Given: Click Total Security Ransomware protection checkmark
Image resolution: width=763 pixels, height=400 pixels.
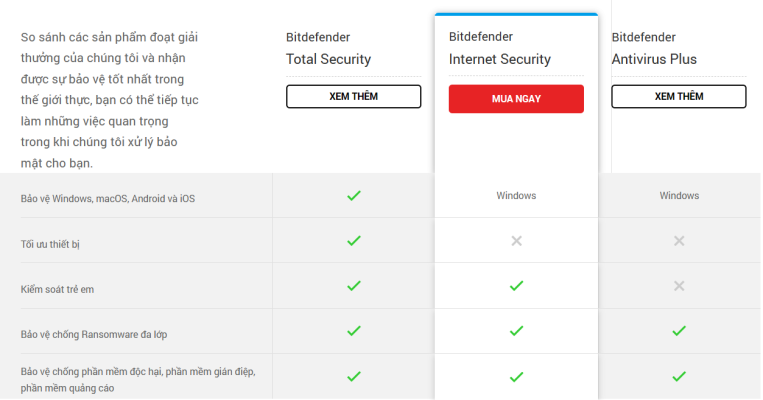Looking at the screenshot, I should point(353,331).
